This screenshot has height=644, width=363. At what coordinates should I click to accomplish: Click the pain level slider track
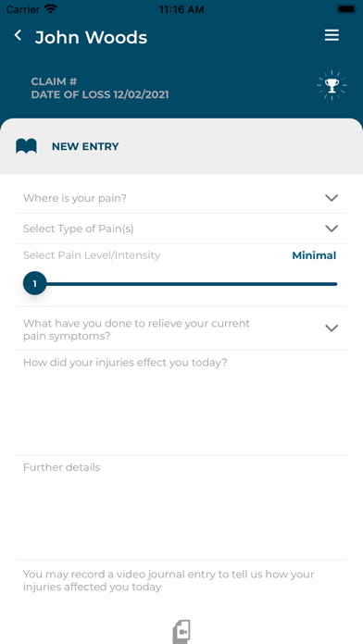(191, 284)
